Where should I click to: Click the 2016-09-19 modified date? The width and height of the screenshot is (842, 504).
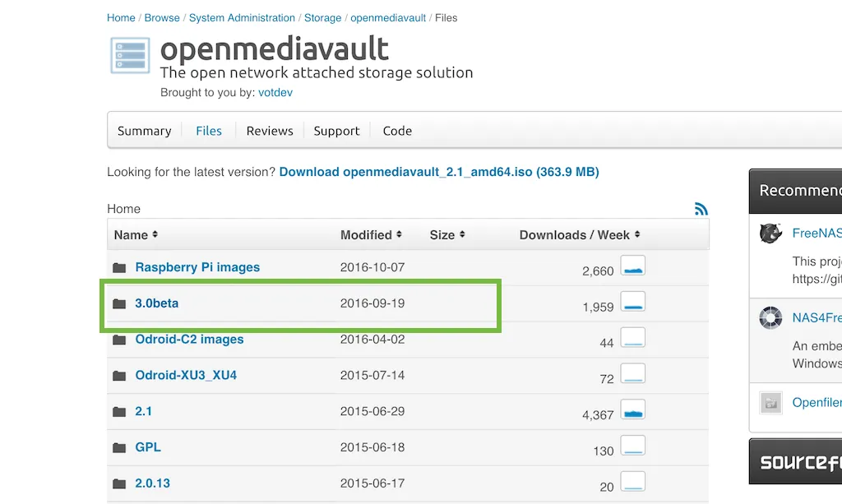tap(372, 303)
